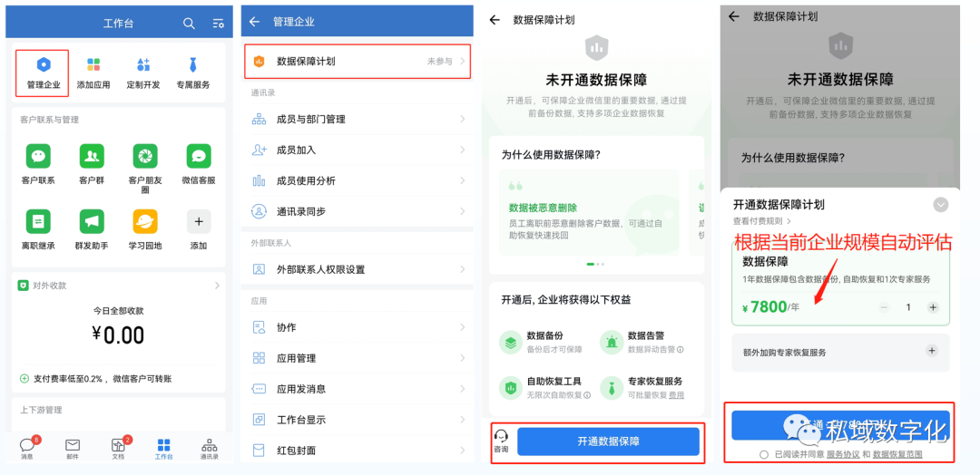Screen dimensions: 980x475
Task: Open the 数据保障计划 row
Action: pos(358,62)
